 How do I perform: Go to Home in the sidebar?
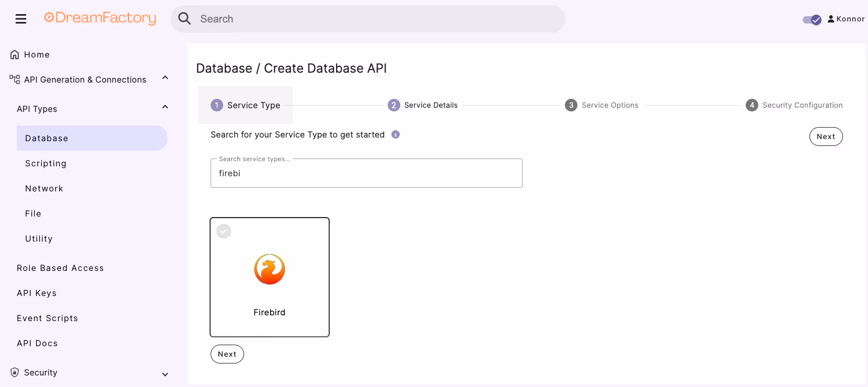coord(37,54)
